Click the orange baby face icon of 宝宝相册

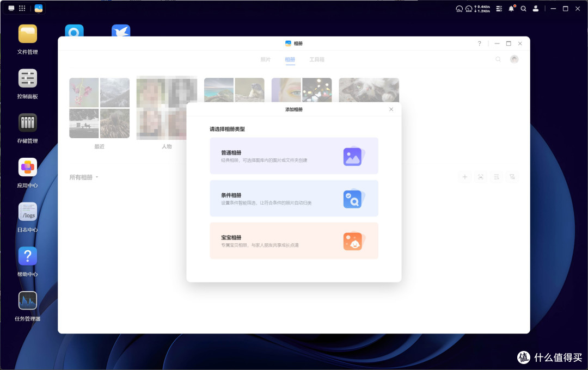pyautogui.click(x=353, y=241)
